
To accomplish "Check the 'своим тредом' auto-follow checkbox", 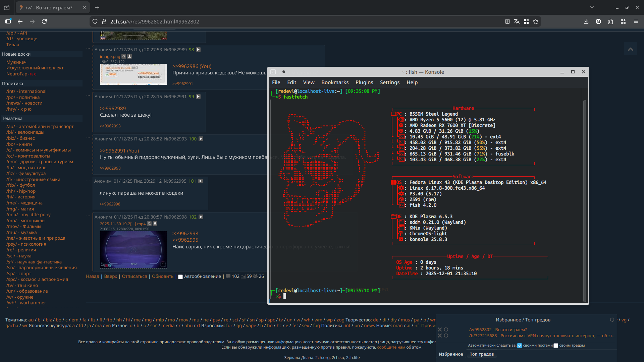I will point(556,346).
